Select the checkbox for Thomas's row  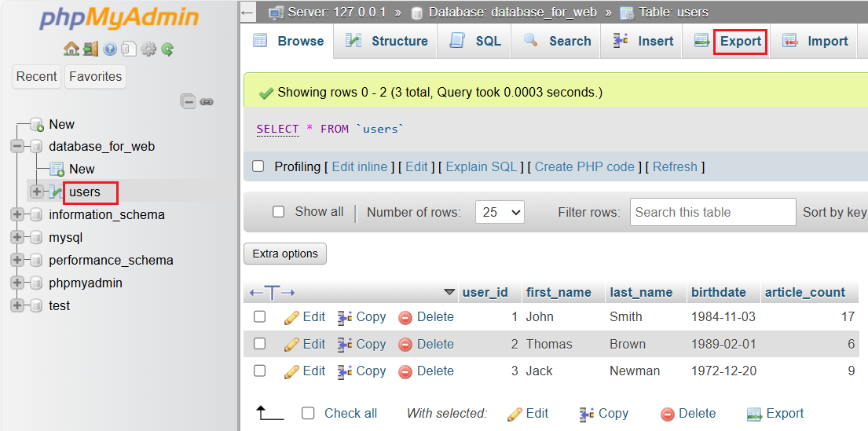tap(260, 344)
